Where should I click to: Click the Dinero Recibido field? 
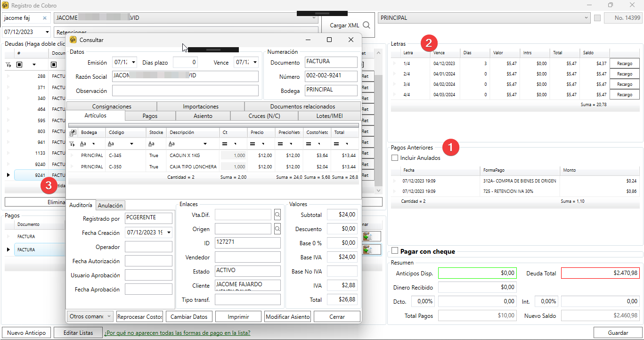[477, 287]
